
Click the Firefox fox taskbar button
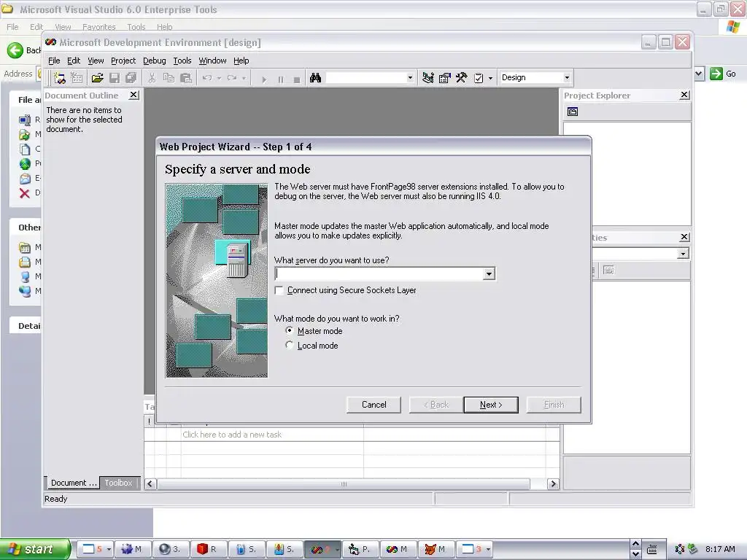(x=436, y=549)
